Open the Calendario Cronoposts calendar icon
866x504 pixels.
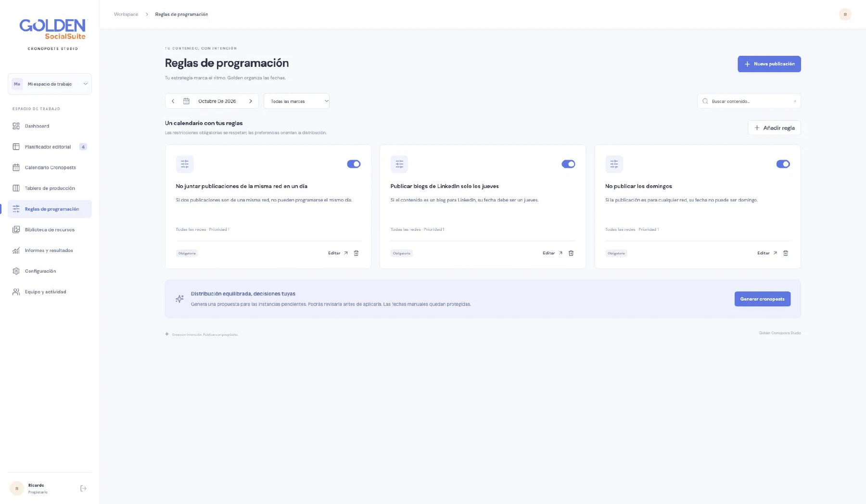[x=16, y=167]
